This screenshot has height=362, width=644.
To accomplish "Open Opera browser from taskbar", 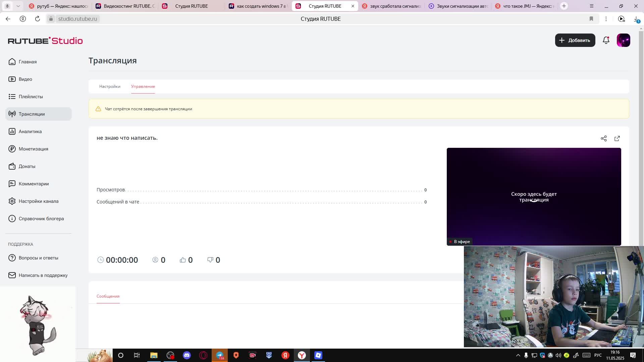I will 203,355.
